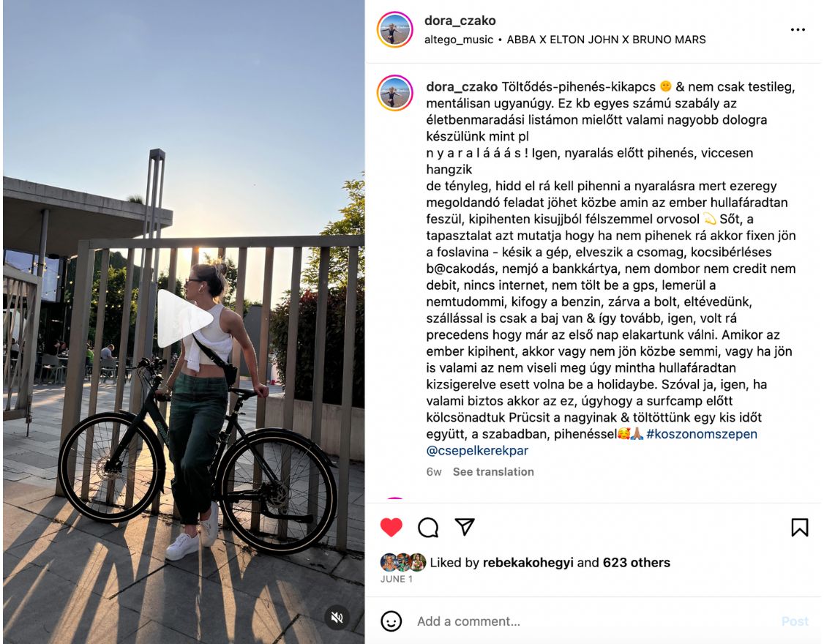
Task: Open dora_czako profile from the header username
Action: pos(460,20)
